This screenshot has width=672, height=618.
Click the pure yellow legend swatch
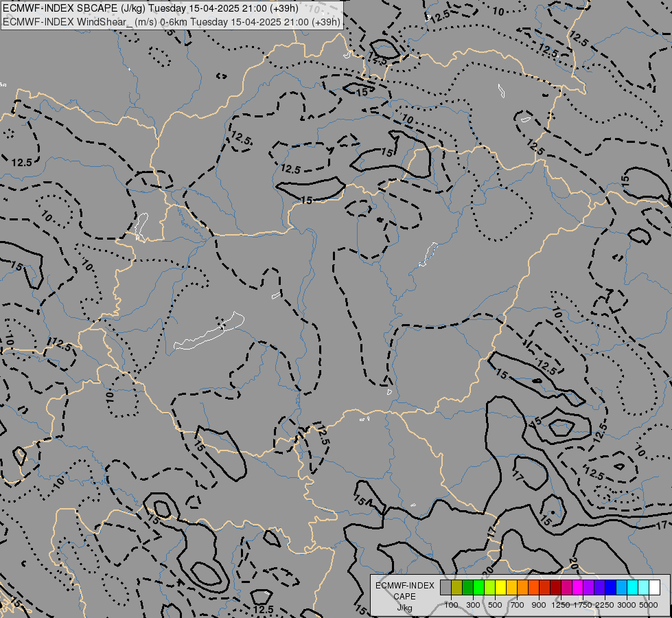500,588
